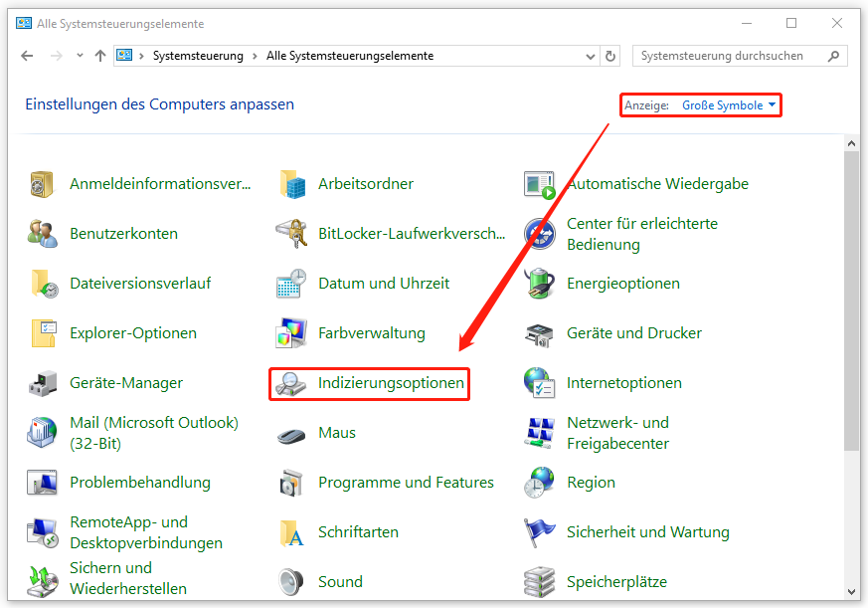The height and width of the screenshot is (608, 868).
Task: Expand the chevron after Systemsteuerung in breadcrumb
Action: (x=255, y=57)
